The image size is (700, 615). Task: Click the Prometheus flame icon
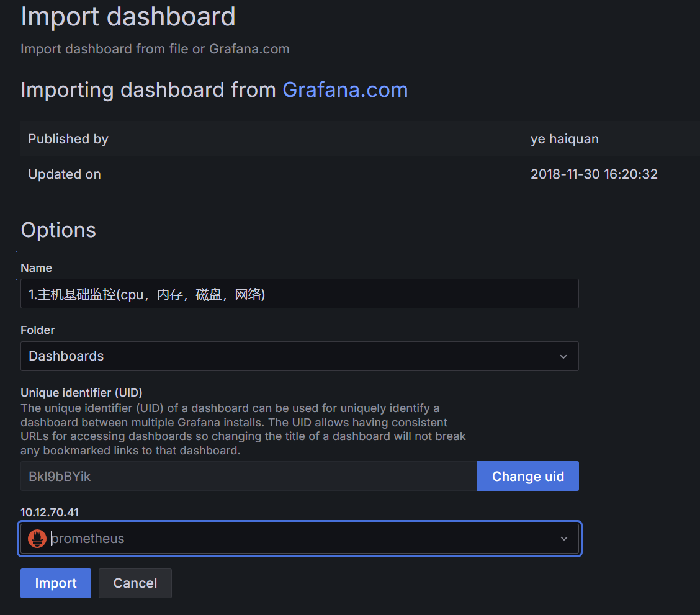point(37,539)
